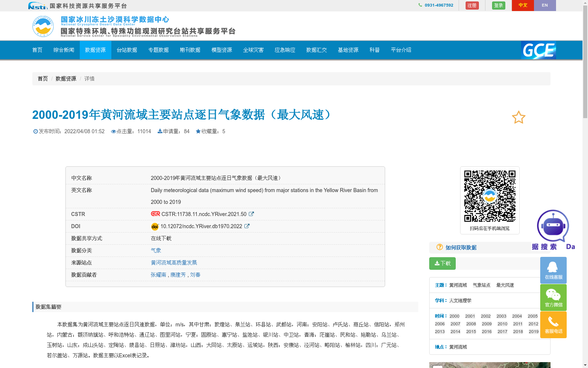
Task: Open the 平台介绍 nav menu
Action: click(401, 50)
